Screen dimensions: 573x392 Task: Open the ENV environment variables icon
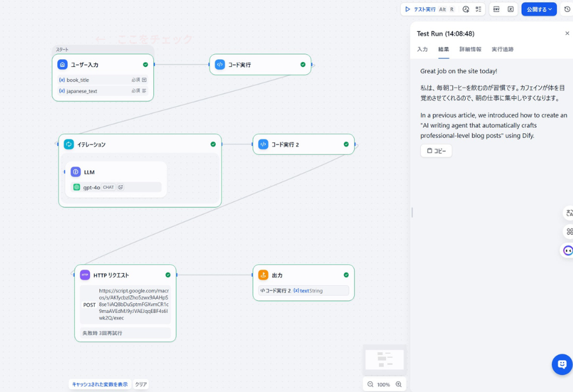pyautogui.click(x=496, y=9)
